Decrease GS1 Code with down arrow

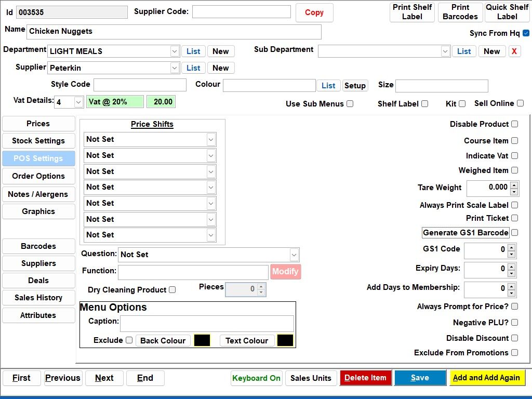click(x=511, y=254)
